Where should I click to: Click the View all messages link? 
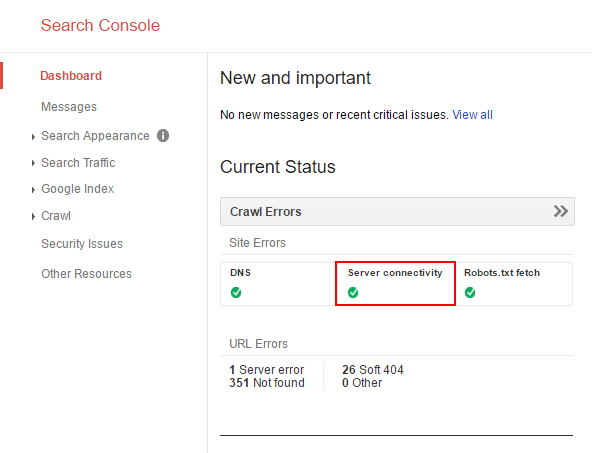472,115
